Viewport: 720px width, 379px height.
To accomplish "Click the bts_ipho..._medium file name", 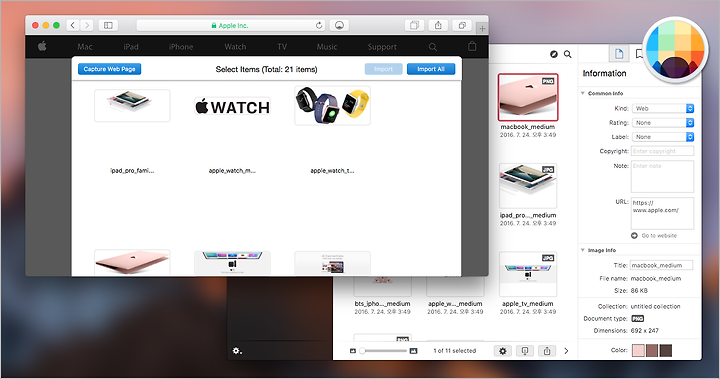I will [382, 304].
